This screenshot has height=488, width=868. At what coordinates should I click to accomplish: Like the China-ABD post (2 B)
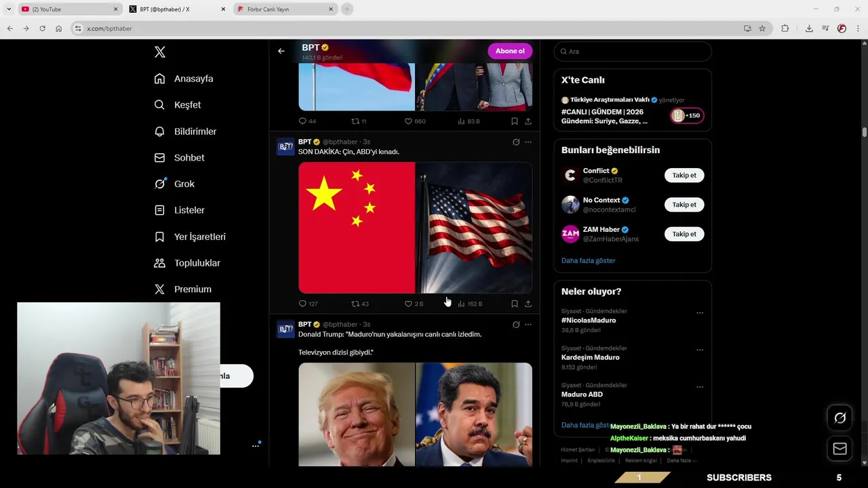click(414, 304)
